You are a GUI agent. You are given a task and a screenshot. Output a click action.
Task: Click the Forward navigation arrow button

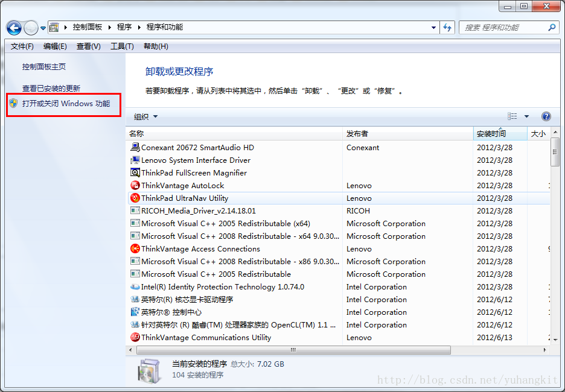(x=31, y=28)
